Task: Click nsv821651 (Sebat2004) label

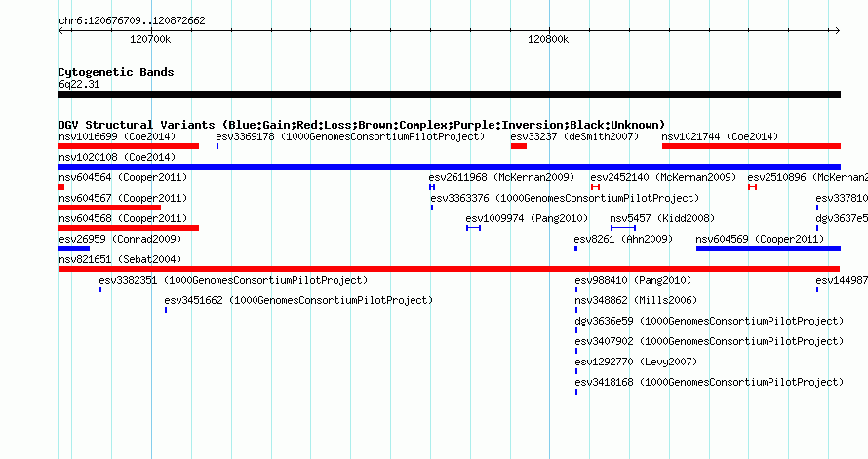Action: (x=120, y=259)
